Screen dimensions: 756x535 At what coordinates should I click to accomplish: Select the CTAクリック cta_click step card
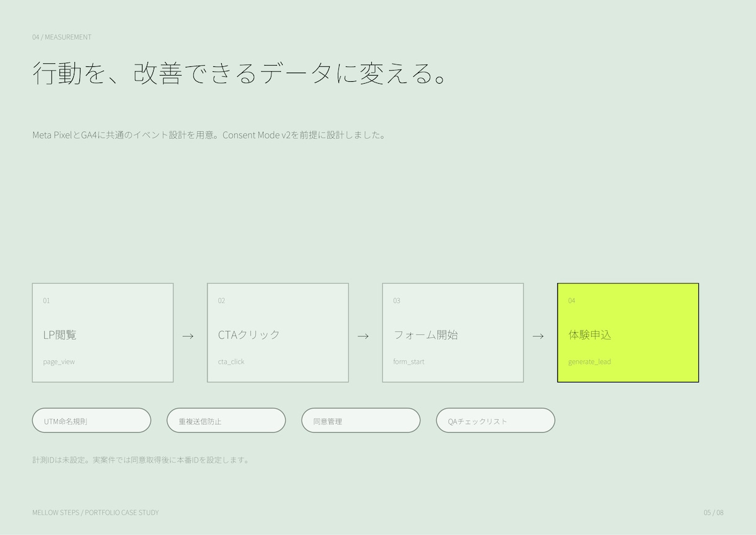[278, 333]
